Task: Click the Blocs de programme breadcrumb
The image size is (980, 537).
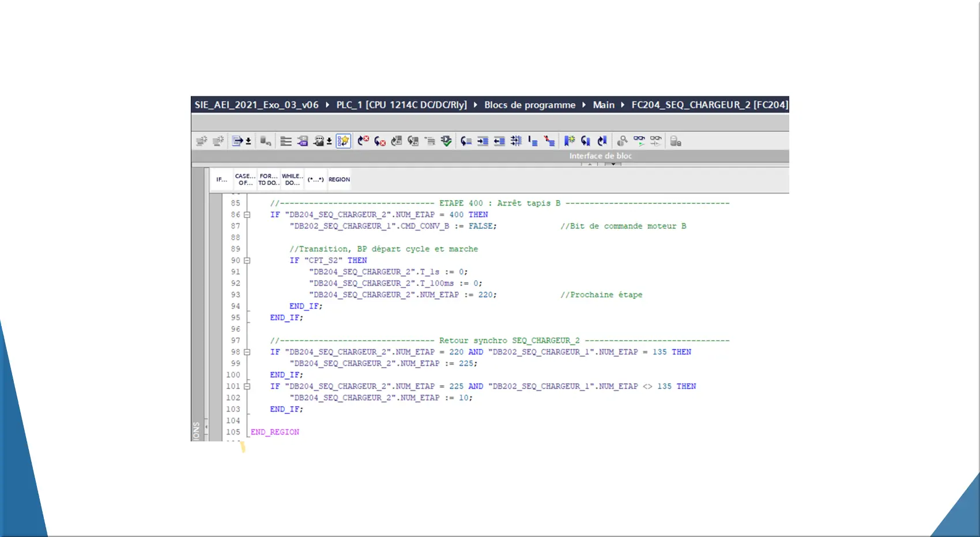Action: click(x=530, y=105)
